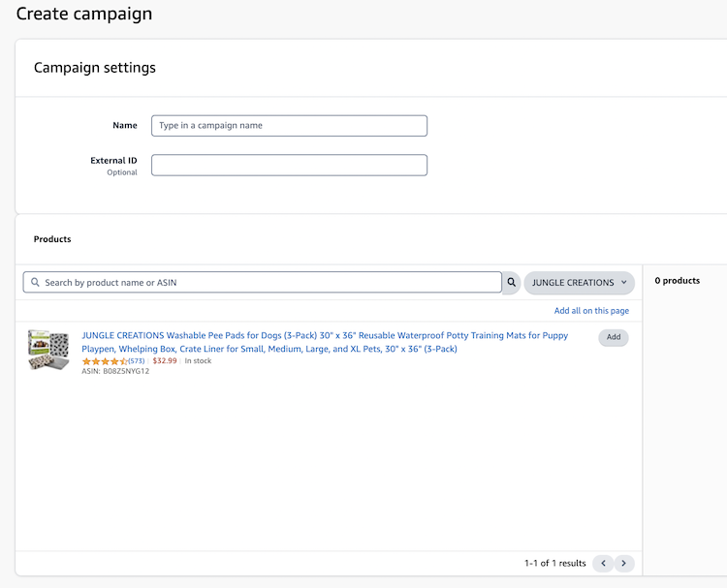Image resolution: width=727 pixels, height=588 pixels.
Task: Click Add all on this page
Action: pos(591,310)
